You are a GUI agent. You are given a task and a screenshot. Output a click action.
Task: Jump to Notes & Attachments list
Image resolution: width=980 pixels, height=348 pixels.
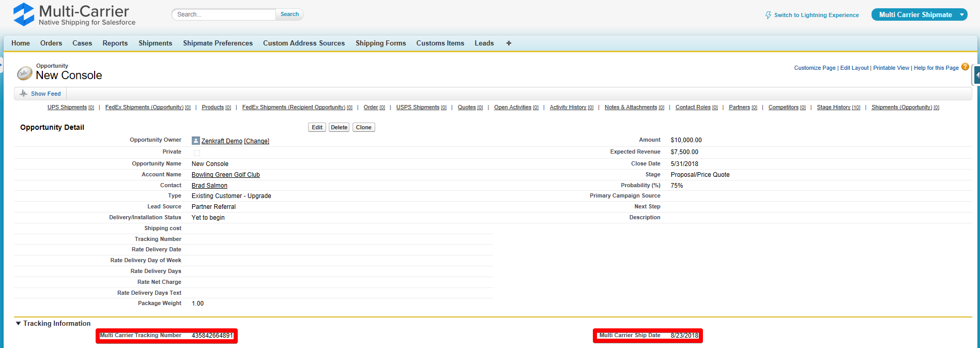[x=635, y=108]
